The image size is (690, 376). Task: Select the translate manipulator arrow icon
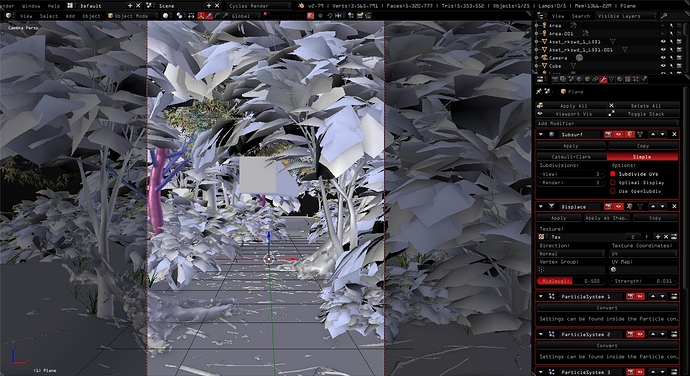click(x=209, y=16)
